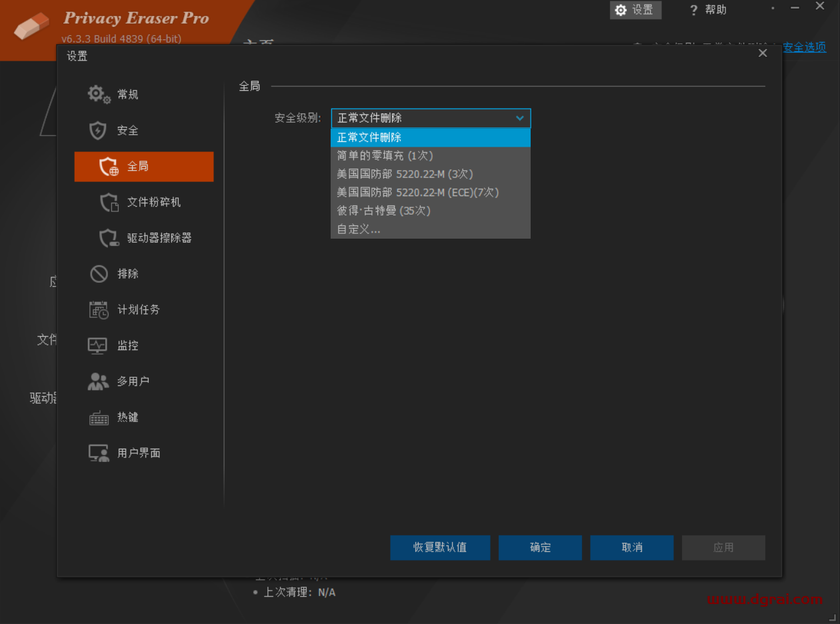The width and height of the screenshot is (840, 624).
Task: Minimize the Privacy Eraser Pro window
Action: click(795, 7)
